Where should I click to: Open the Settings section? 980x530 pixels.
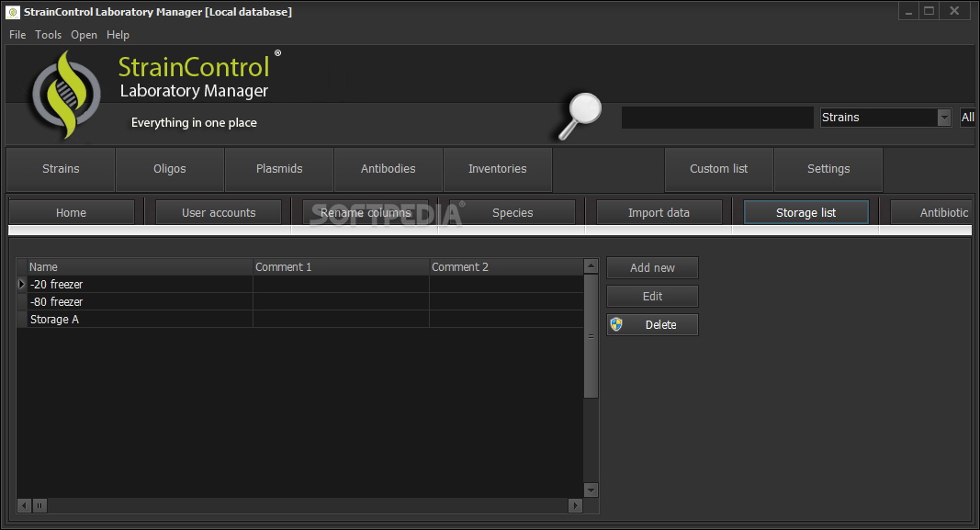pyautogui.click(x=828, y=169)
